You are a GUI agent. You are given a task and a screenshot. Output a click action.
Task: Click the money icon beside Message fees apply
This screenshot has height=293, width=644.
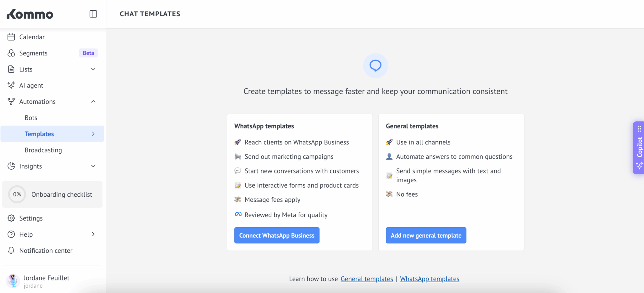[x=238, y=200]
